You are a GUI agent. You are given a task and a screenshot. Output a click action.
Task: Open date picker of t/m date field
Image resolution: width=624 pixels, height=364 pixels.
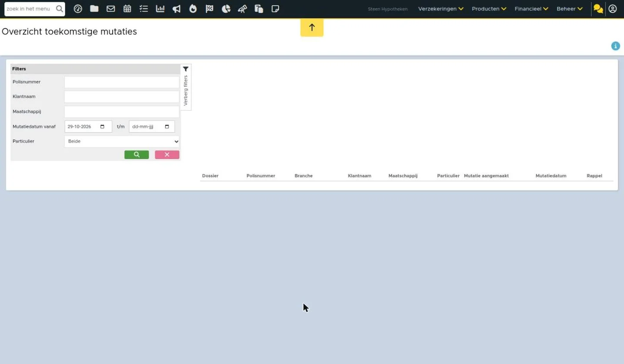[x=167, y=127]
